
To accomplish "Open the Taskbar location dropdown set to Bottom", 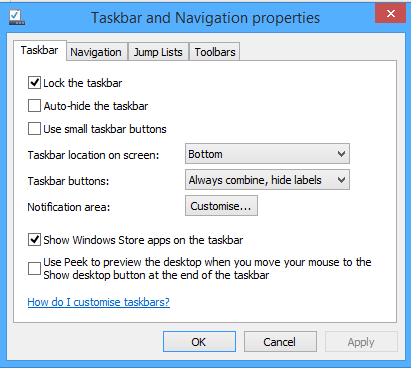I will point(267,154).
